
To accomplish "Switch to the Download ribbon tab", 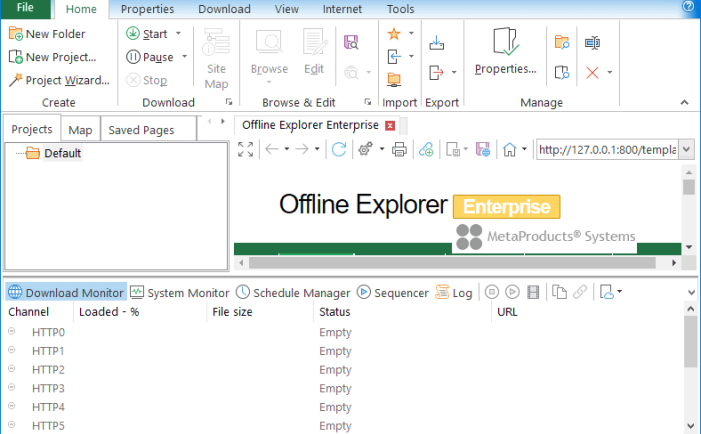I will [x=224, y=9].
